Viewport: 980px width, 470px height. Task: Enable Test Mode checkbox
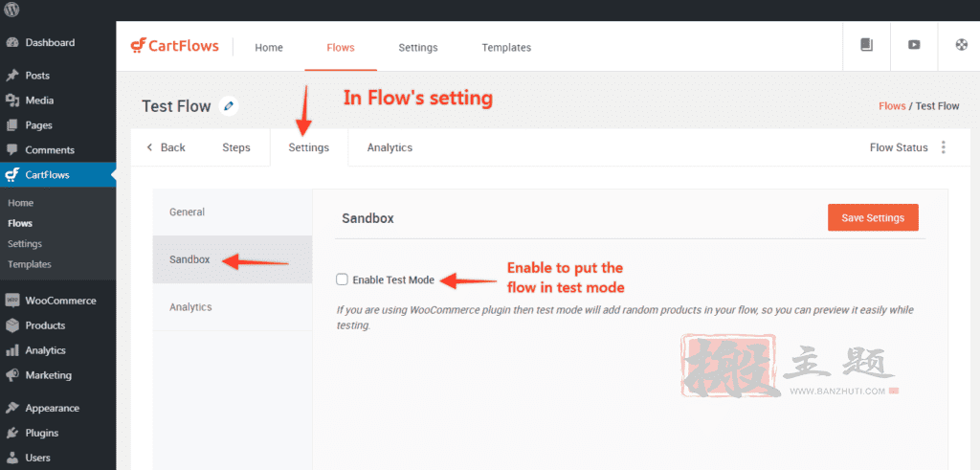[x=342, y=280]
